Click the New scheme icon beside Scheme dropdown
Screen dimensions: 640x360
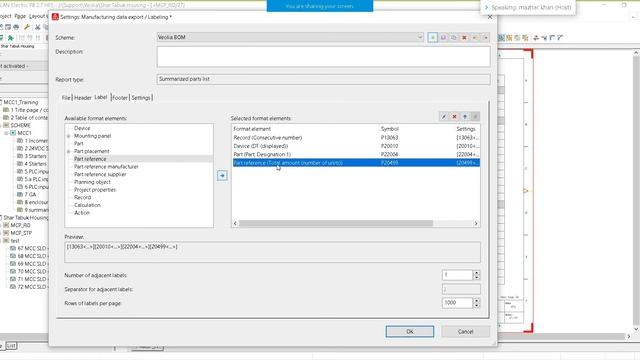point(433,38)
